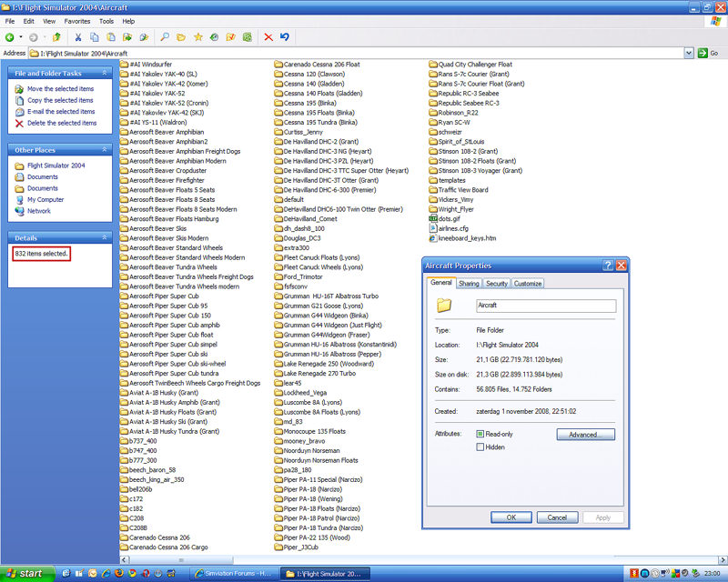The width and height of the screenshot is (728, 582).
Task: Switch to the Security tab in Aircraft Properties
Action: click(x=496, y=284)
